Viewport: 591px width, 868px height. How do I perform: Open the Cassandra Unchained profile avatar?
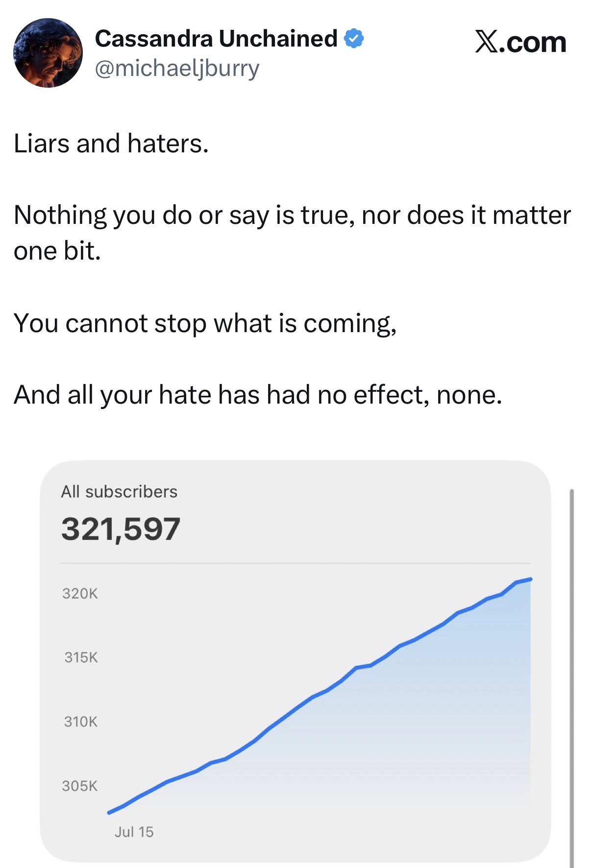(48, 53)
